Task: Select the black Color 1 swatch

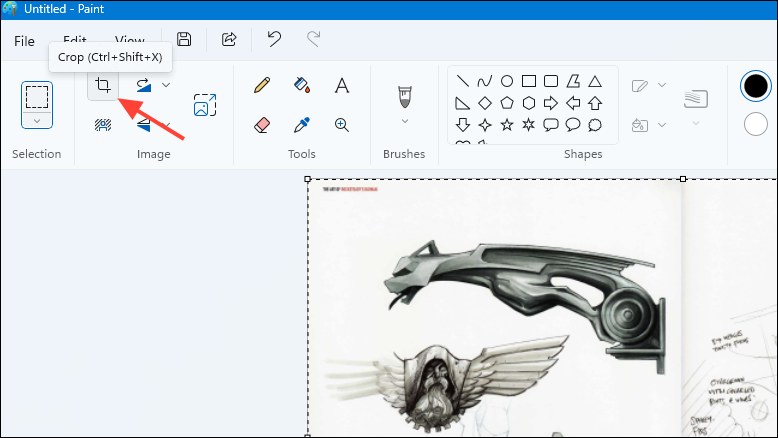Action: pyautogui.click(x=756, y=86)
